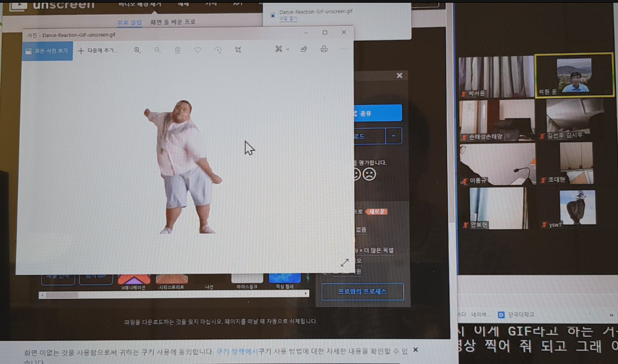This screenshot has width=618, height=364.
Task: Open '다음에 추가' add-to menu
Action: click(x=97, y=50)
